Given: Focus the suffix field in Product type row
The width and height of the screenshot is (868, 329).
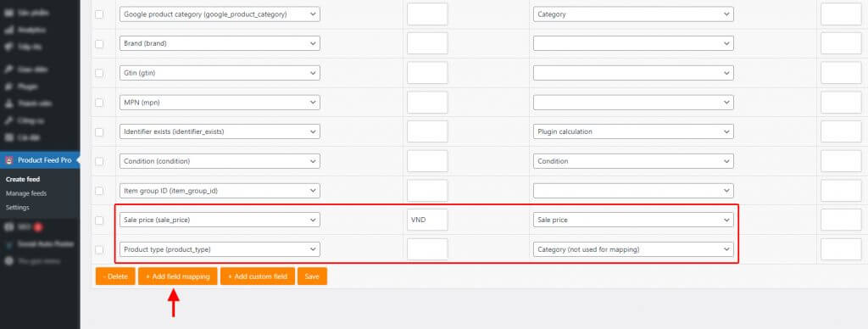Looking at the screenshot, I should [841, 249].
